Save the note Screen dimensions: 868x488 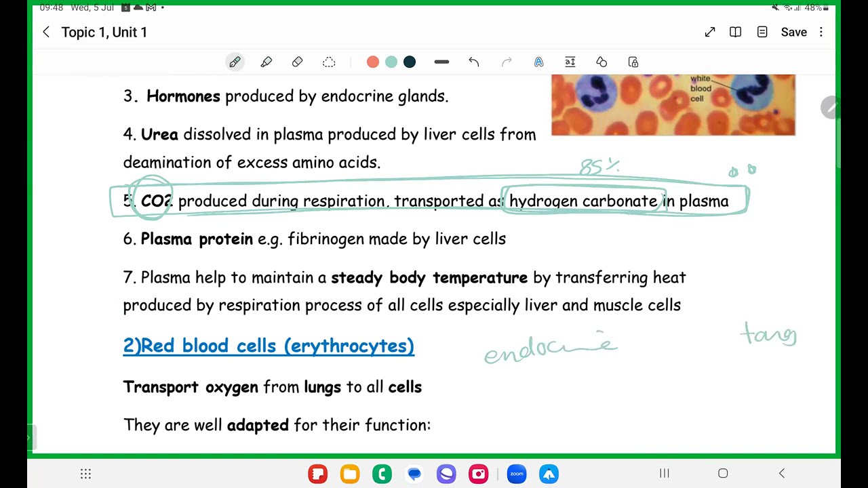pyautogui.click(x=793, y=32)
